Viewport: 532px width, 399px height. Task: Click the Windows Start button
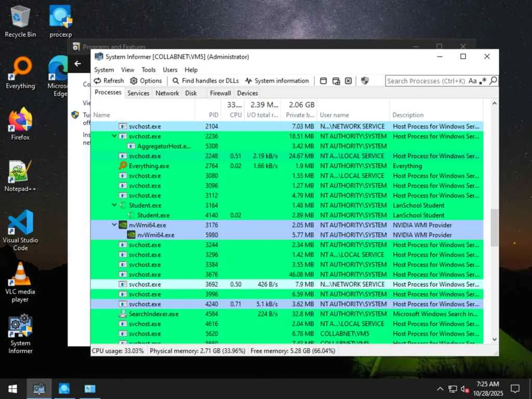click(x=12, y=389)
